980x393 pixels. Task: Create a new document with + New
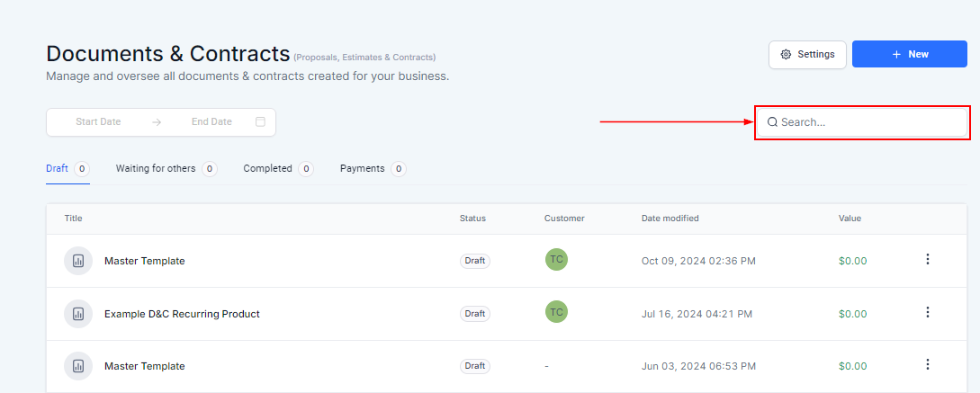[x=910, y=54]
